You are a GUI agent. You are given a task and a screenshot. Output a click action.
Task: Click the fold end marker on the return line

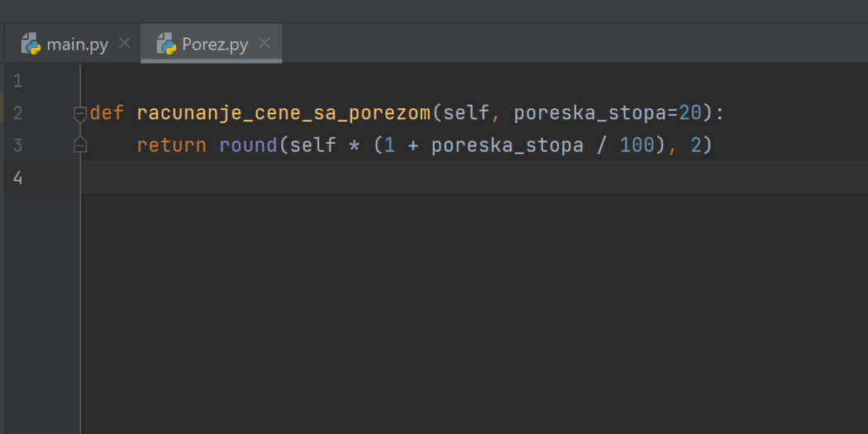pyautogui.click(x=79, y=145)
